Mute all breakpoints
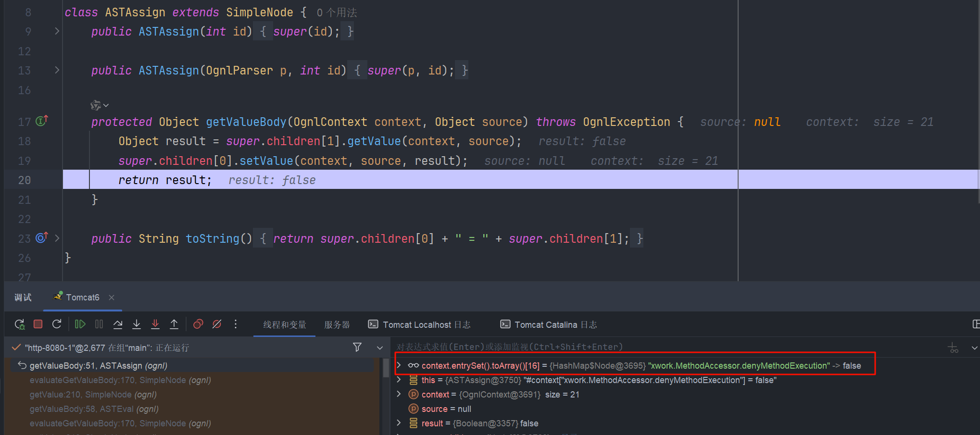The height and width of the screenshot is (435, 980). [217, 324]
